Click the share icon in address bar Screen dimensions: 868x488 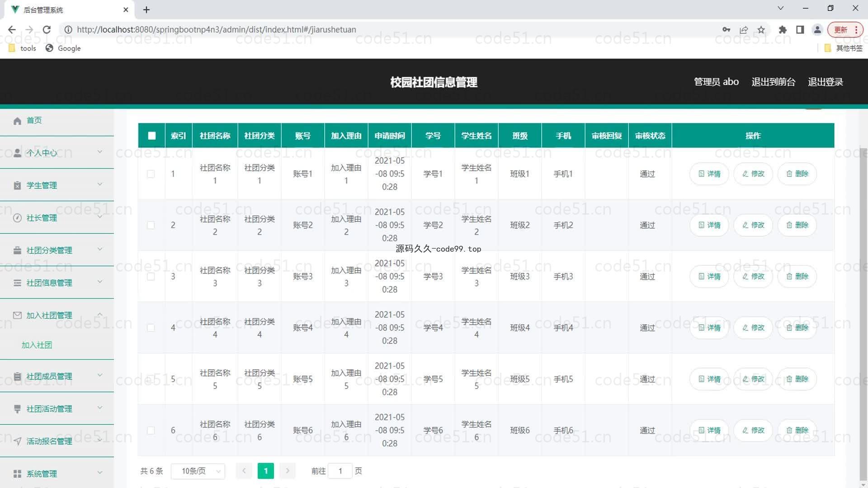coord(744,29)
